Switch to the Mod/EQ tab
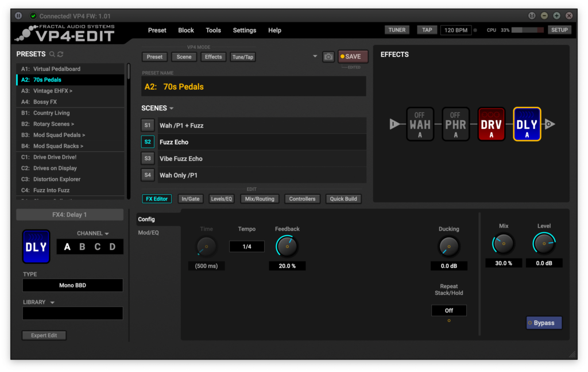588x372 pixels. point(148,233)
